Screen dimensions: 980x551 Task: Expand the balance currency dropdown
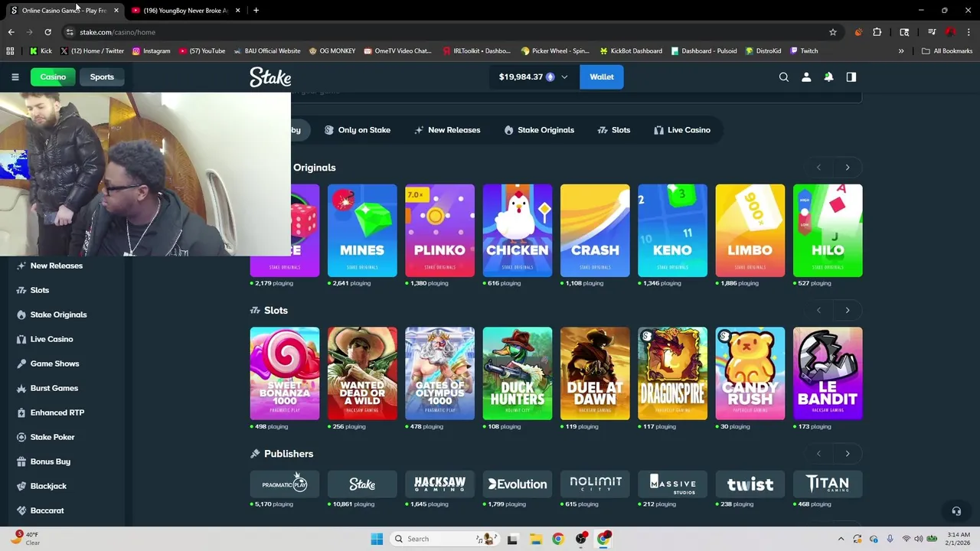click(x=564, y=77)
